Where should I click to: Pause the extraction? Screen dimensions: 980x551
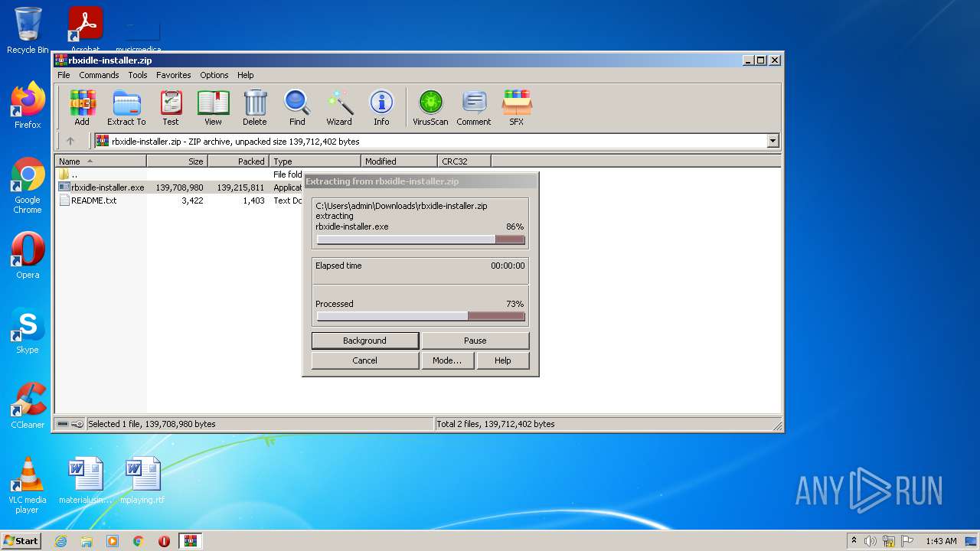tap(475, 341)
